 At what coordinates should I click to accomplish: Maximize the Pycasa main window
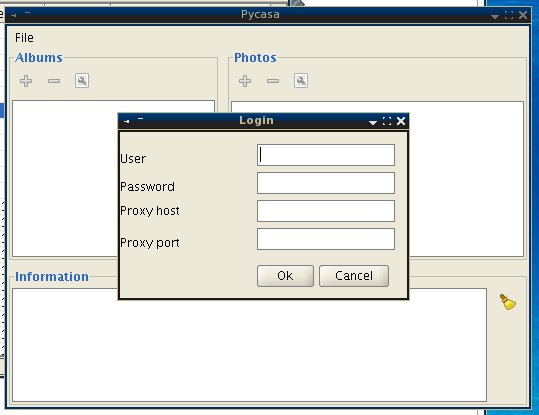pos(509,15)
